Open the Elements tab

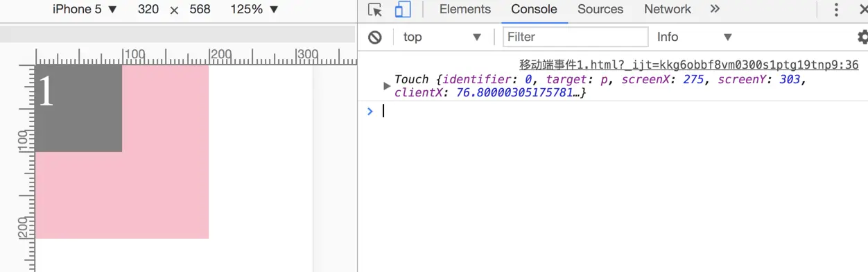[465, 10]
